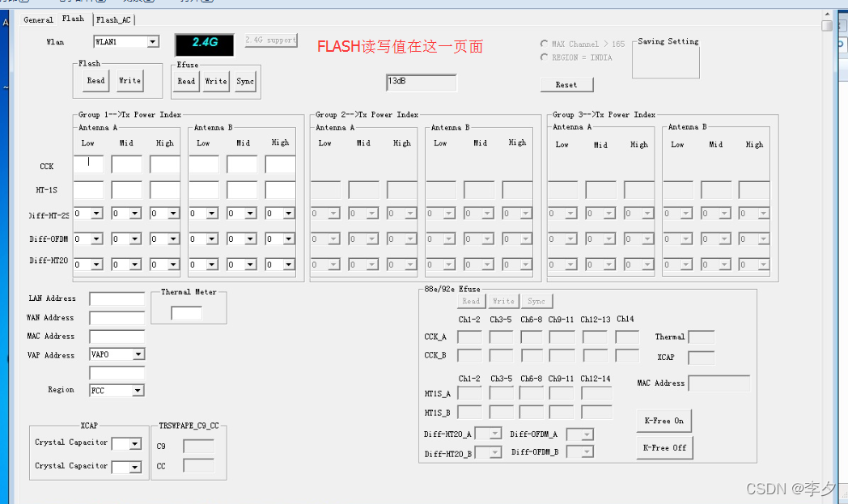Click the Reset button
The width and height of the screenshot is (848, 504).
click(566, 85)
